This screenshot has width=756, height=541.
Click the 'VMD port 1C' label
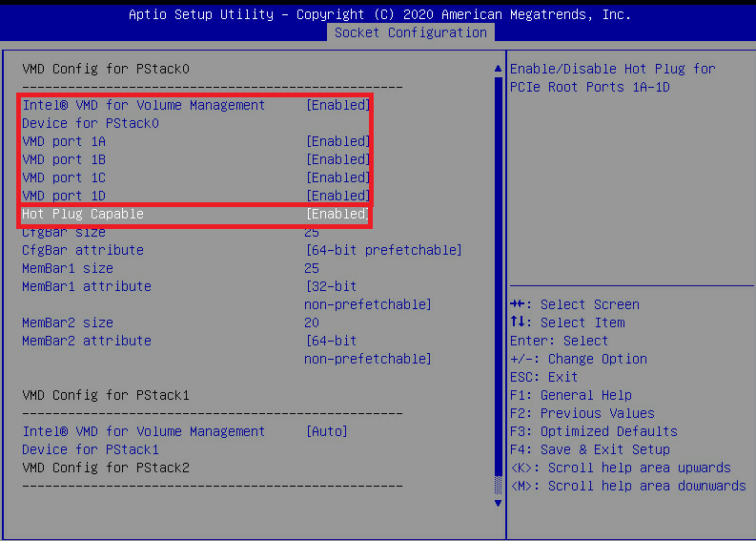pos(64,177)
